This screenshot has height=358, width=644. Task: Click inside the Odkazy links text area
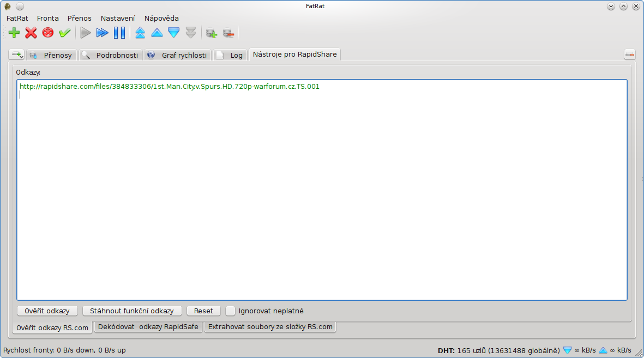(322, 190)
